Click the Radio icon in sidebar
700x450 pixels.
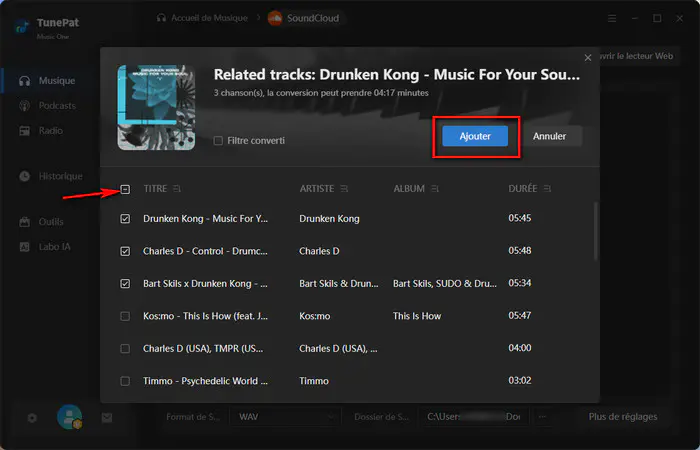(x=25, y=131)
